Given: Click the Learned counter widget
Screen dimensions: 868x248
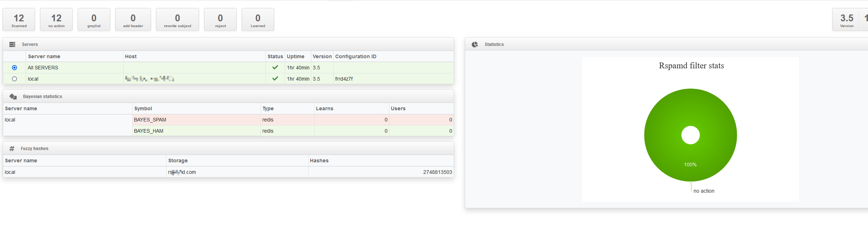Looking at the screenshot, I should click(258, 20).
